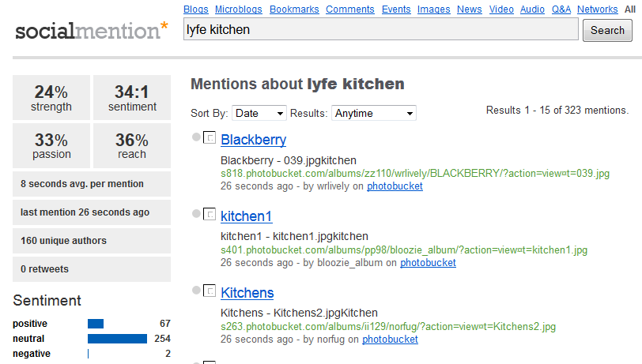Click the gray dot next to kitchen1
The width and height of the screenshot is (642, 364).
tap(196, 215)
